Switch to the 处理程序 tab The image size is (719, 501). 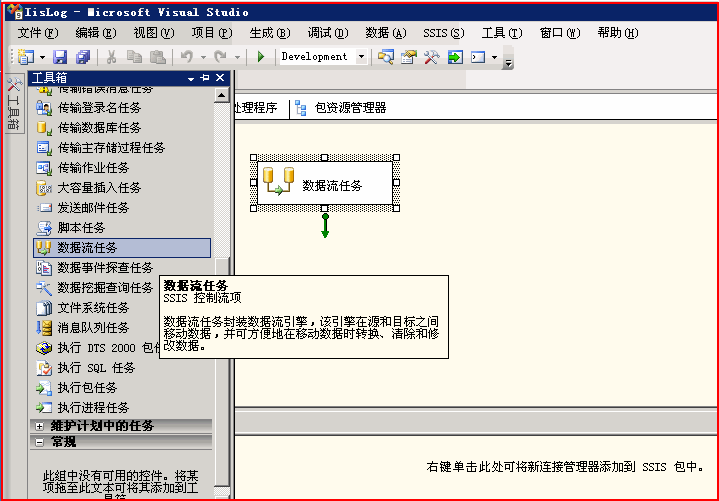256,108
